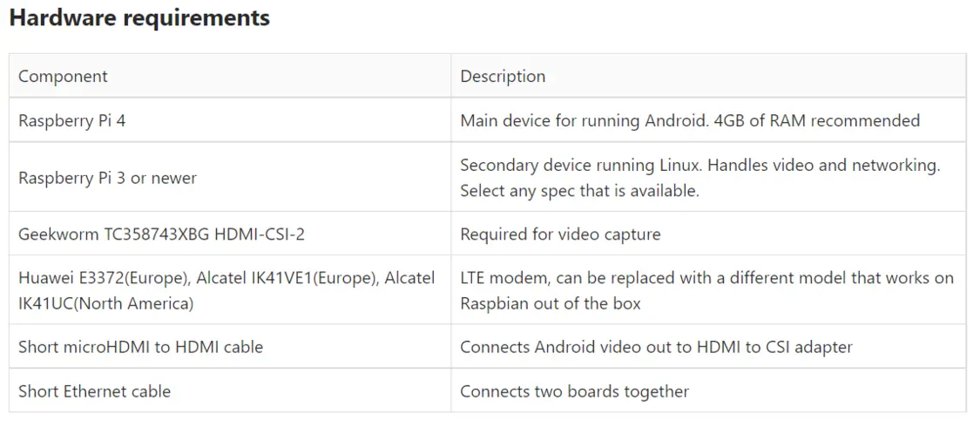Image resolution: width=980 pixels, height=421 pixels.
Task: Click the Connects Android video out description
Action: pos(656,347)
